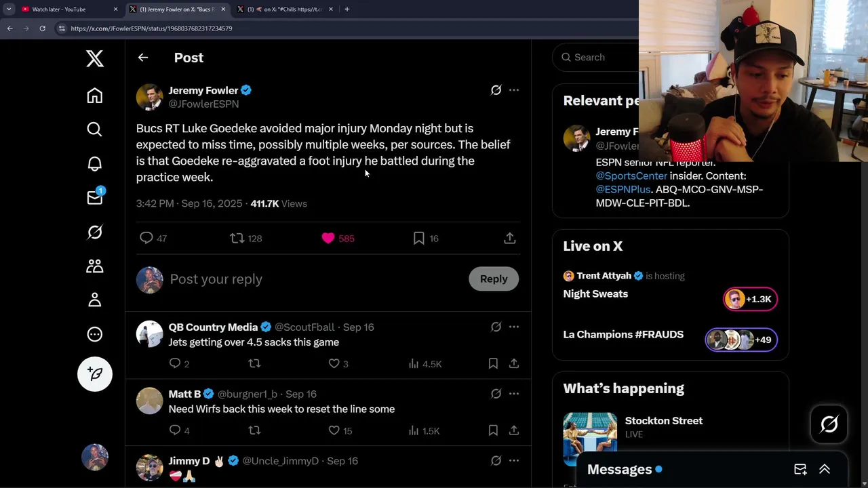Bookmark QB Country Media's reply

pos(493,364)
